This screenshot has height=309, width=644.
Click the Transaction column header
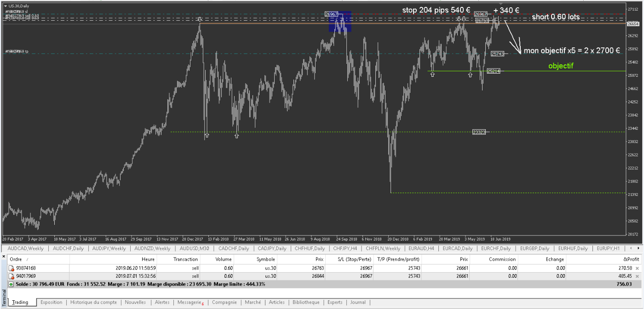pos(179,259)
